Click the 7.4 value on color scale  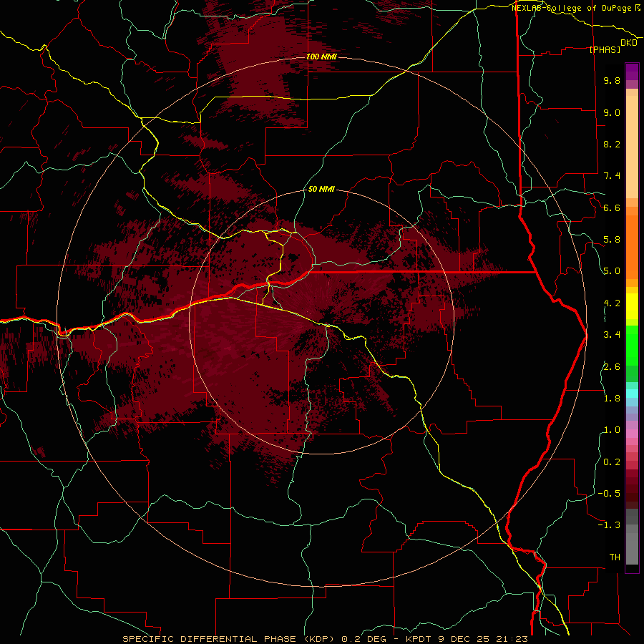[612, 176]
